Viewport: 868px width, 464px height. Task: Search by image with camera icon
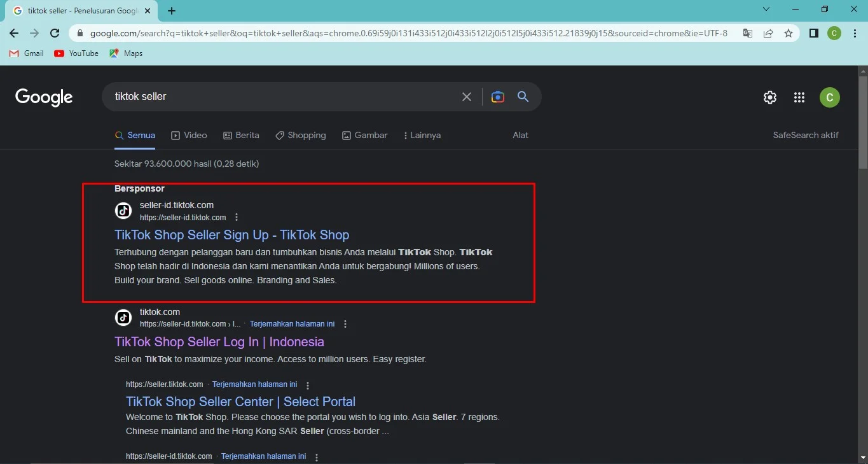pos(498,97)
